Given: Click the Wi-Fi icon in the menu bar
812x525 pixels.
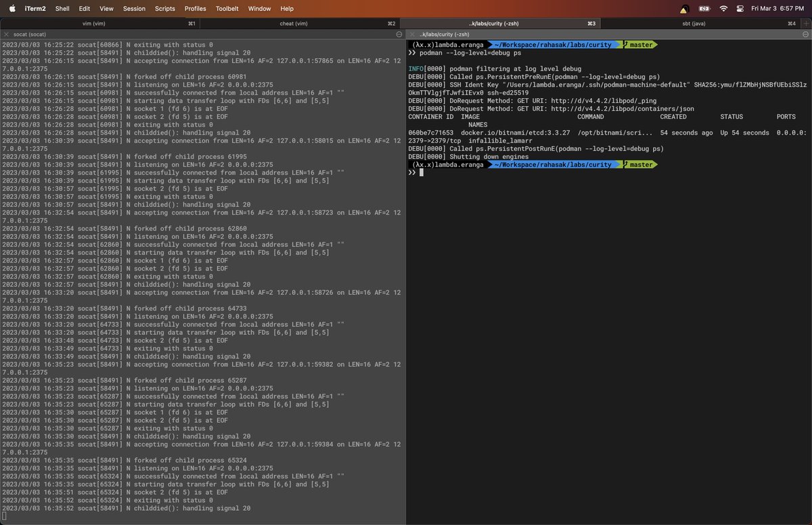Looking at the screenshot, I should (723, 9).
